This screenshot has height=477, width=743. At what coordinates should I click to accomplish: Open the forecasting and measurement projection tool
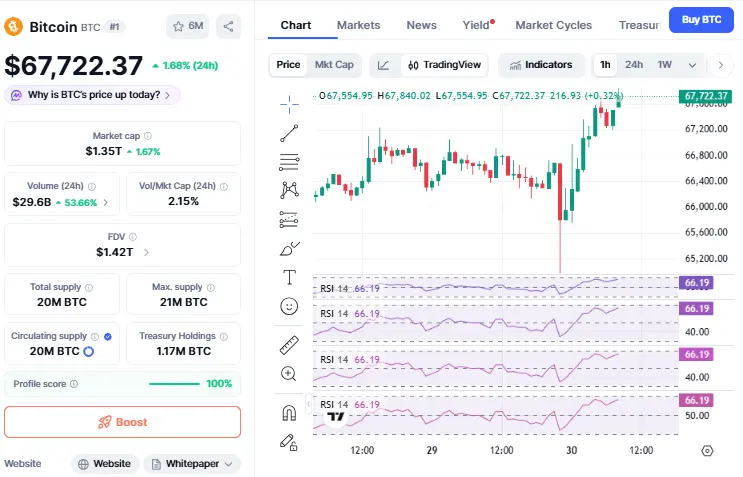289,219
